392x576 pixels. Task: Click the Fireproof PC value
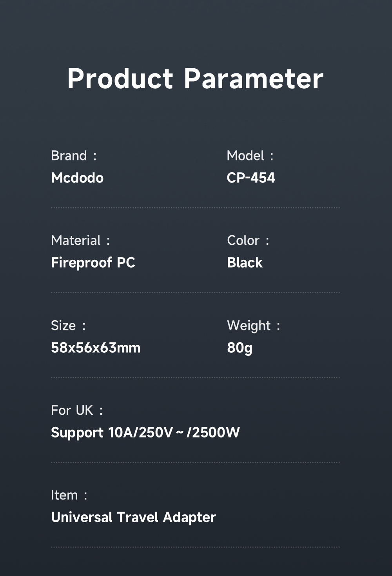[x=93, y=262]
